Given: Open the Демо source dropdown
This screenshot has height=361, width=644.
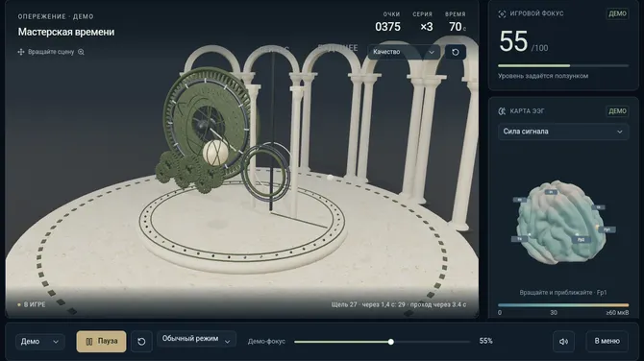Looking at the screenshot, I should point(39,341).
